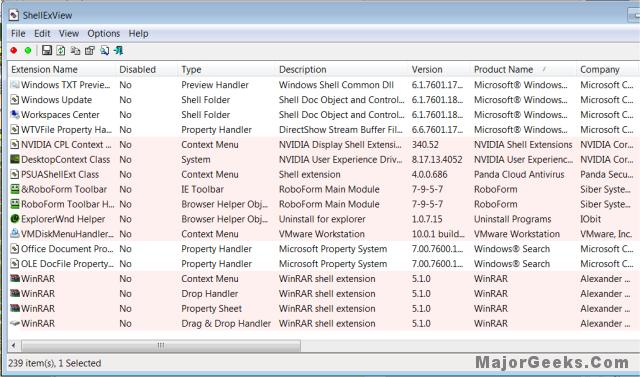
Task: Sort by Version column header
Action: coord(440,69)
